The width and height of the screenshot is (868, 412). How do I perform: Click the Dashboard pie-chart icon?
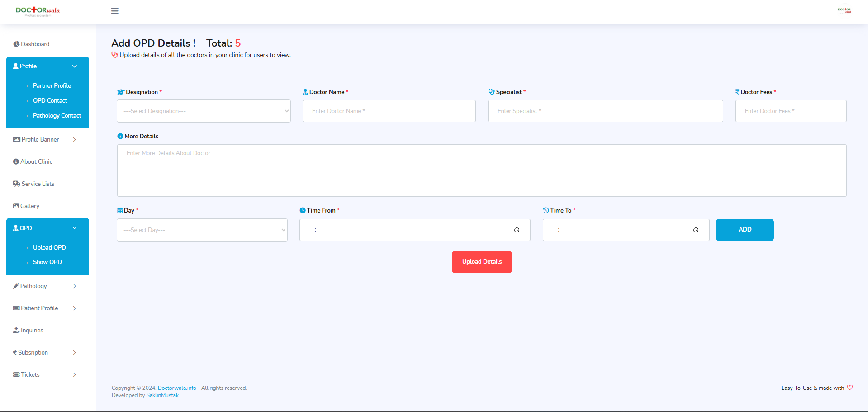coord(16,44)
